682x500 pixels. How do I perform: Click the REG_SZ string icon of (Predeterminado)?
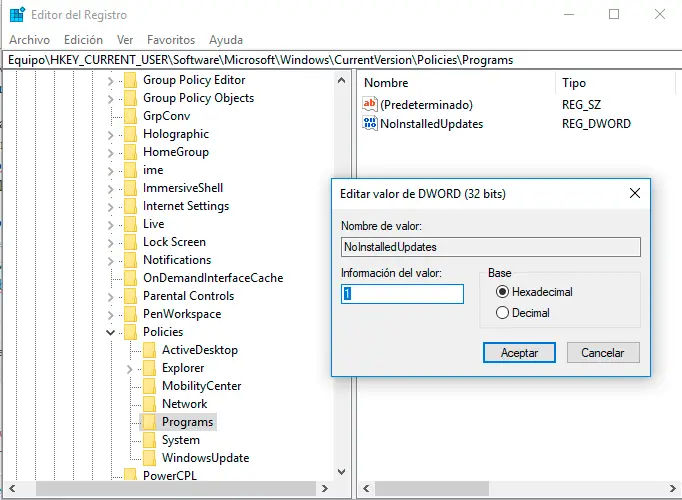(370, 104)
